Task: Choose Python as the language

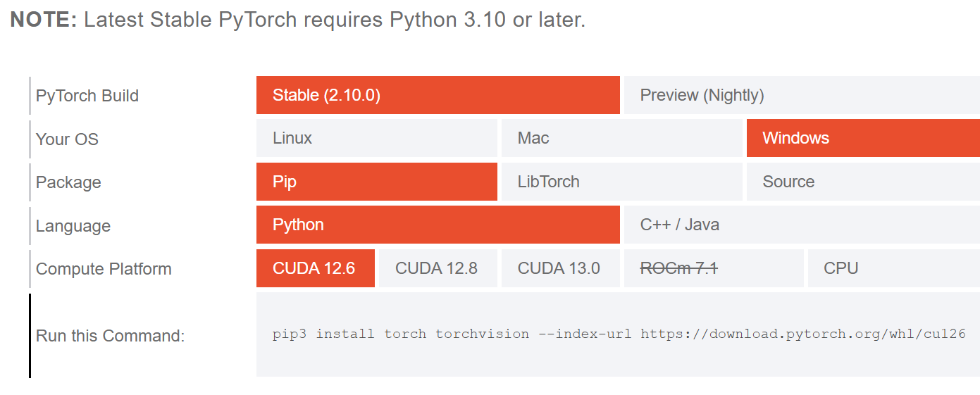Action: pyautogui.click(x=438, y=225)
